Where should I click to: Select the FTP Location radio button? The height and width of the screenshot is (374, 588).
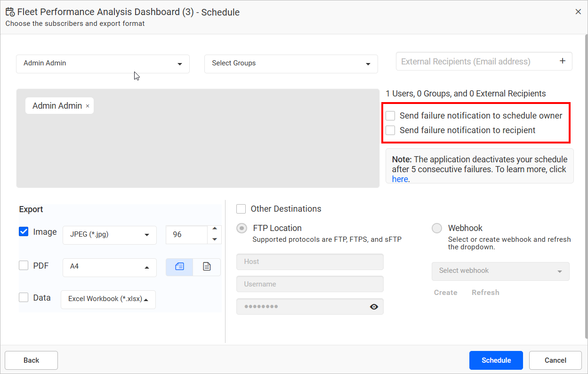[x=242, y=228]
